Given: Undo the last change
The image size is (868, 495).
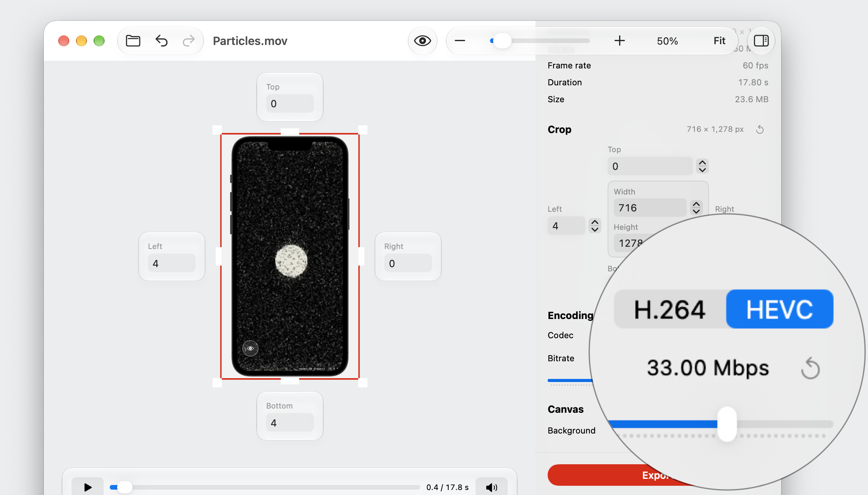Looking at the screenshot, I should pos(161,41).
